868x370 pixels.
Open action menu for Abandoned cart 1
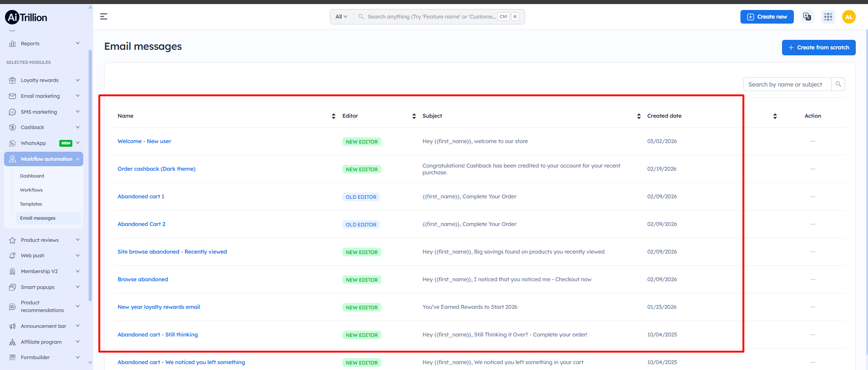[x=812, y=197]
